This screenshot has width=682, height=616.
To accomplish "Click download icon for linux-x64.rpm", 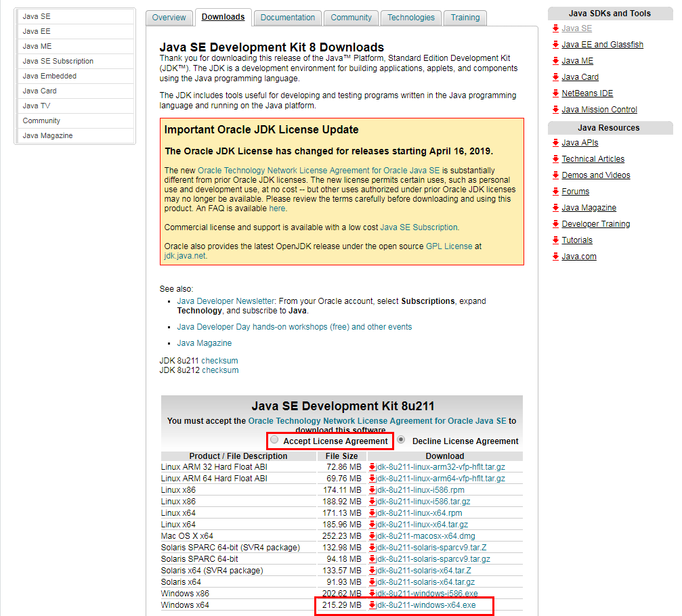I will tap(372, 513).
